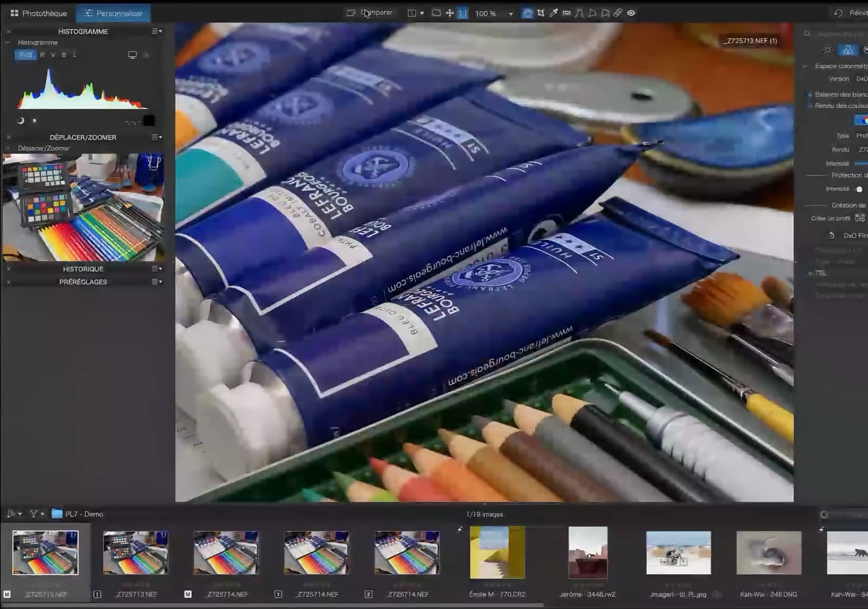This screenshot has width=868, height=609.
Task: Open the Personnaliser tab
Action: pyautogui.click(x=113, y=13)
